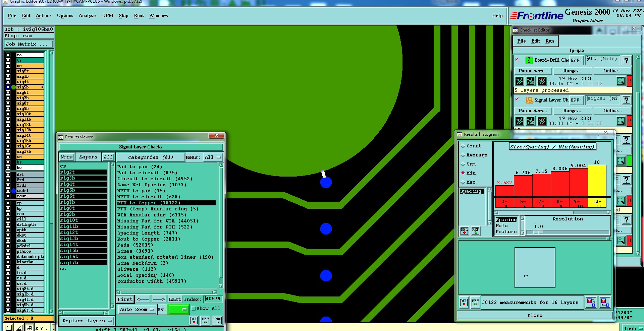Open Board-Drill ERF Std (Mils) field
The height and width of the screenshot is (331, 644).
(602, 60)
